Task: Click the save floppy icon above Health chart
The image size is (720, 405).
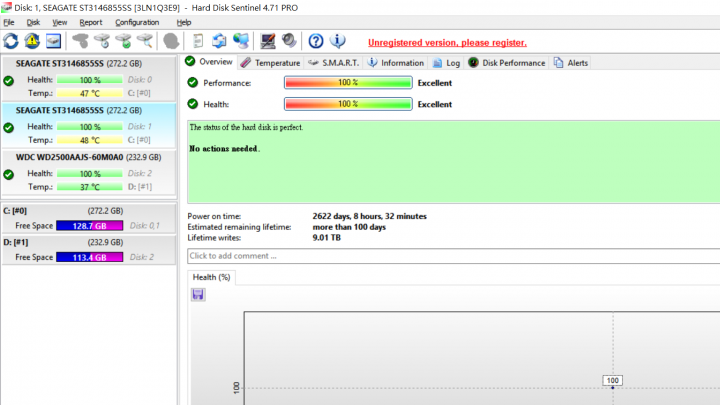Action: [198, 294]
